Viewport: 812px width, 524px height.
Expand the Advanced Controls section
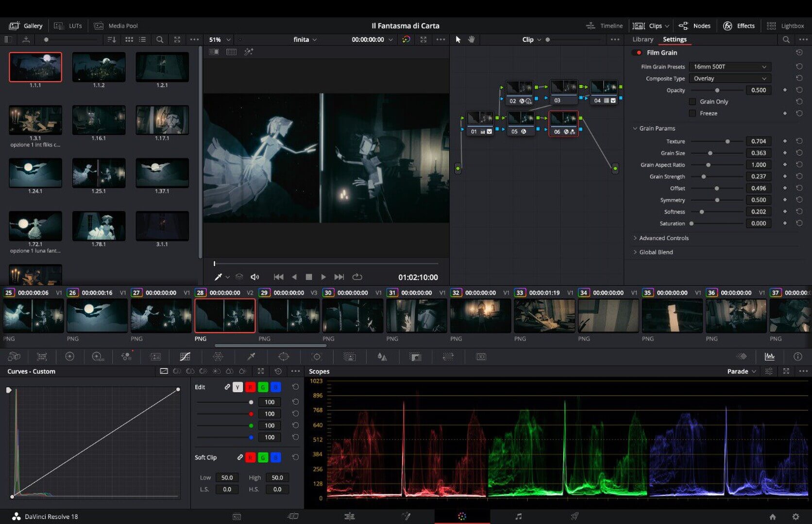pos(663,238)
